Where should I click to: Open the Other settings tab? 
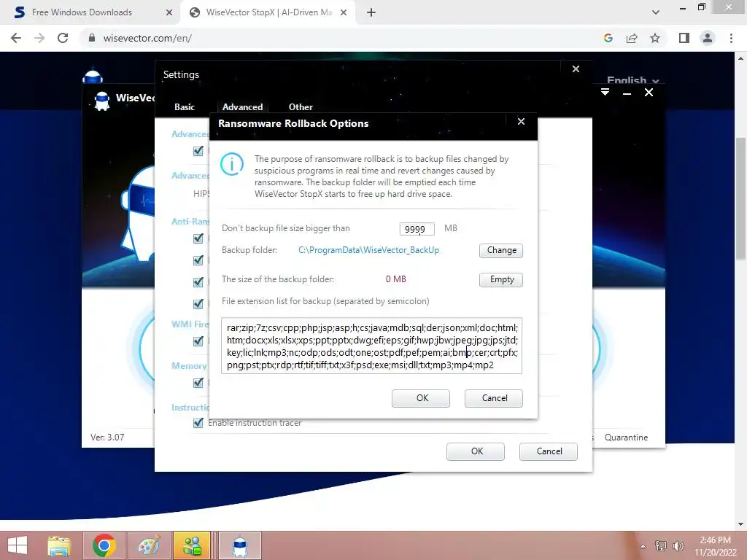[x=301, y=107]
